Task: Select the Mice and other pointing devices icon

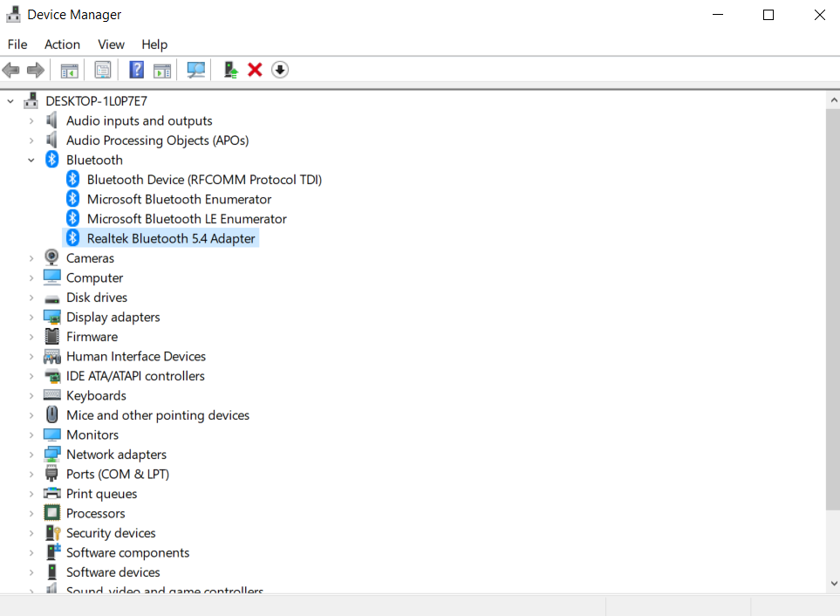Action: tap(52, 414)
